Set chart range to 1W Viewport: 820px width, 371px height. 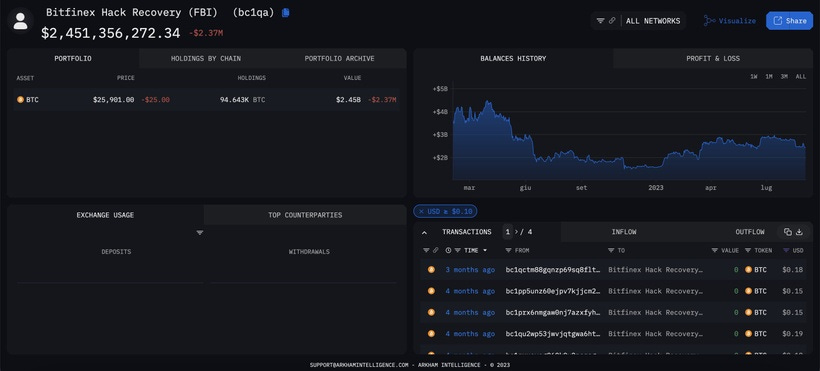(754, 76)
